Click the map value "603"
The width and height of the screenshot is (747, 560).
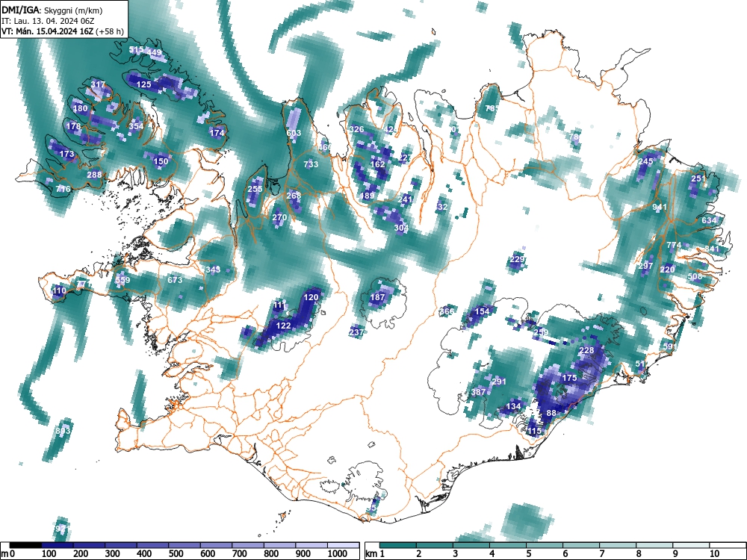(x=294, y=133)
